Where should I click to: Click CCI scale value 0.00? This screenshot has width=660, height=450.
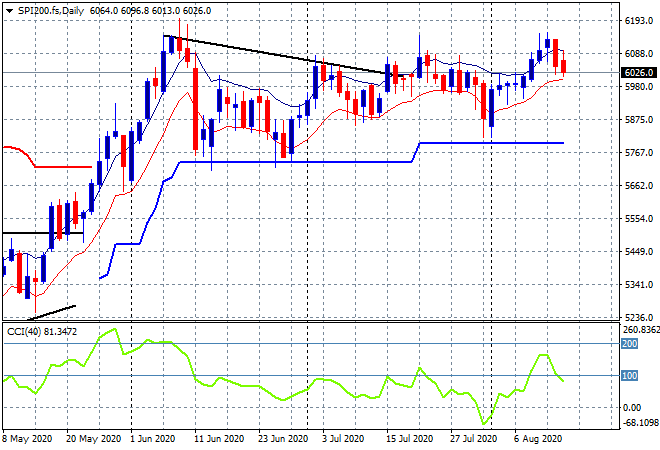pos(632,407)
